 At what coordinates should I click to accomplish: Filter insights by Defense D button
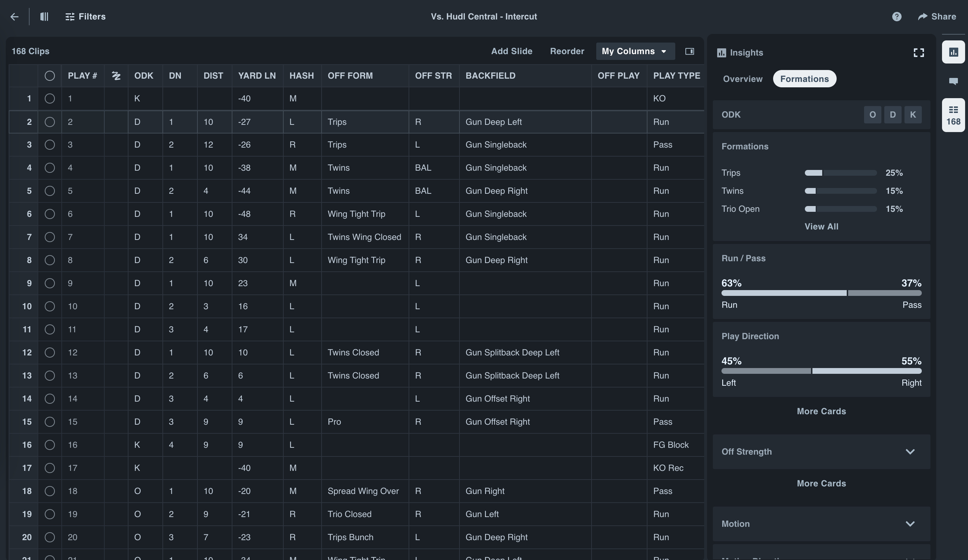[x=893, y=115]
